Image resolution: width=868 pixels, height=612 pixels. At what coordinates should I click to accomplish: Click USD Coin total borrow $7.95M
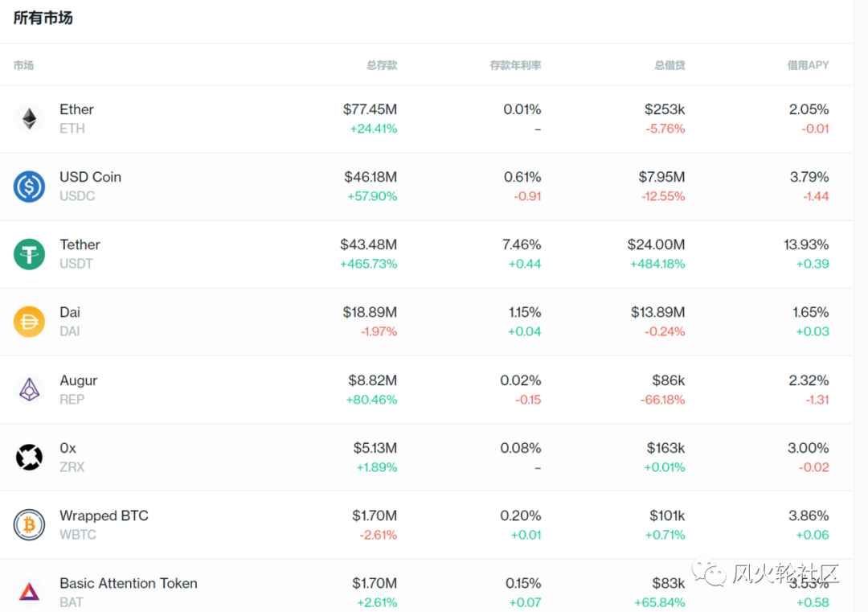click(x=661, y=177)
